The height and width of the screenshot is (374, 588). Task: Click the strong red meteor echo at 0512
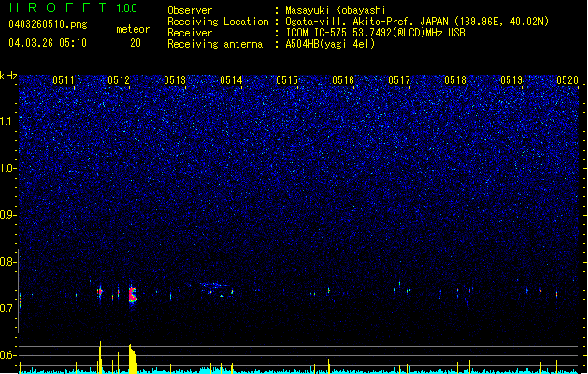133,295
